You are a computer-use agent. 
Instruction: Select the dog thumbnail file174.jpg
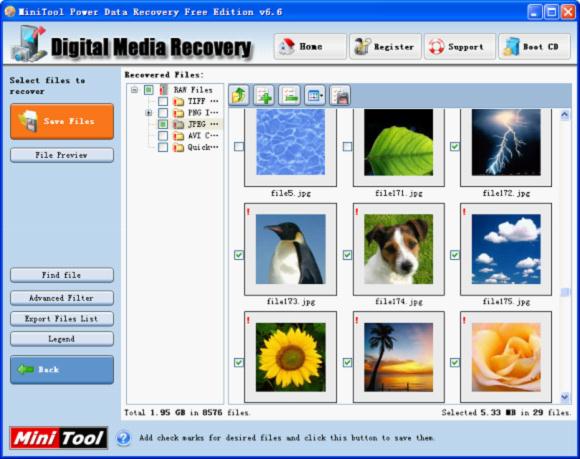click(398, 249)
